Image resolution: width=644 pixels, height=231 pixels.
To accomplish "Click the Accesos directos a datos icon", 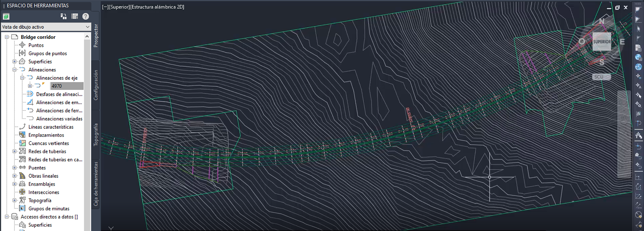I will point(15,217).
